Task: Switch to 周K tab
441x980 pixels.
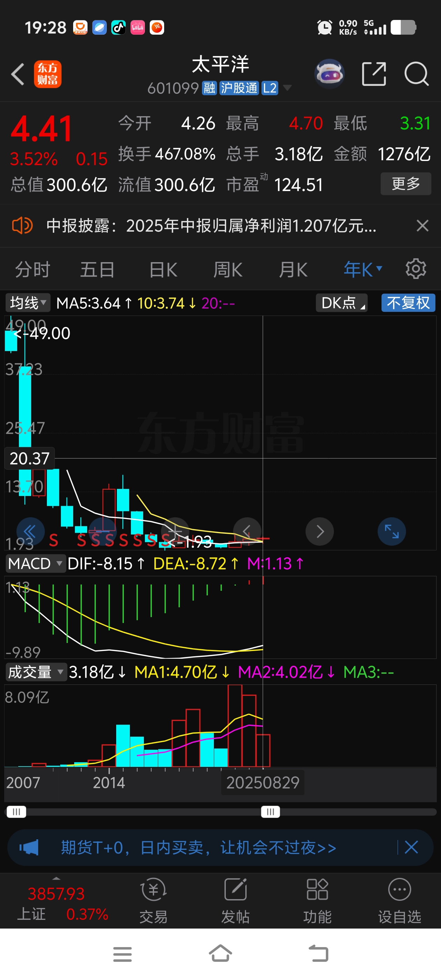Action: 227,269
